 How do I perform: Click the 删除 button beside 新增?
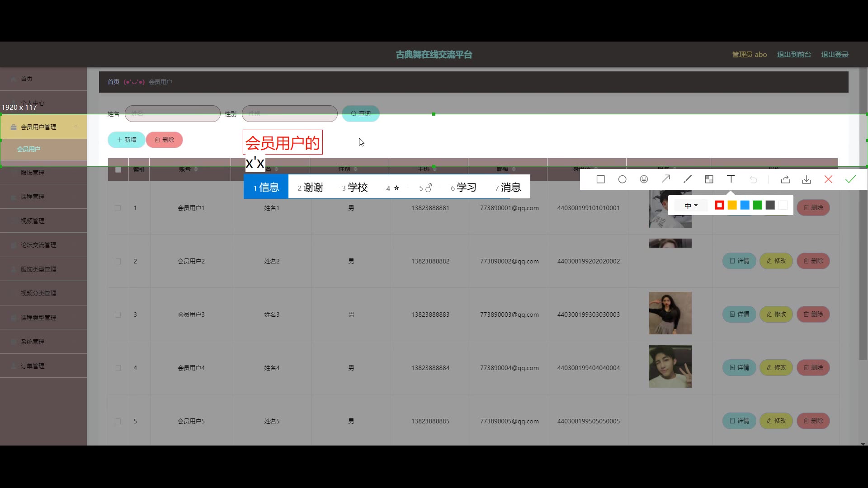pyautogui.click(x=164, y=140)
